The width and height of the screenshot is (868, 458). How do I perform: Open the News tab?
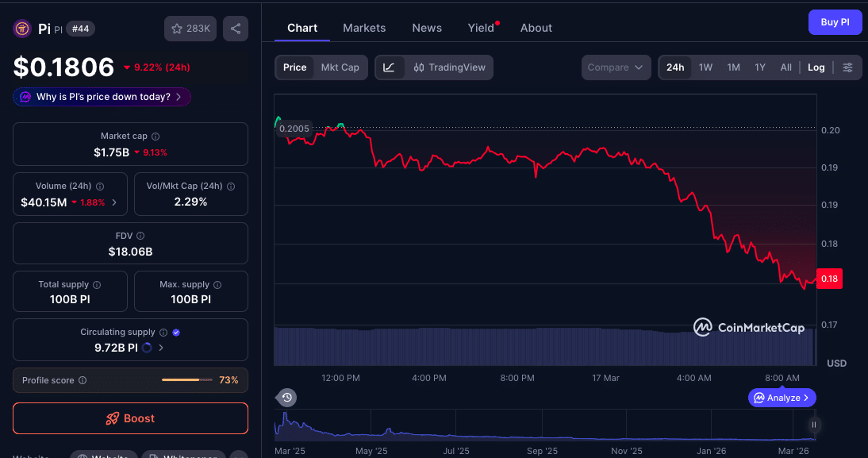427,29
